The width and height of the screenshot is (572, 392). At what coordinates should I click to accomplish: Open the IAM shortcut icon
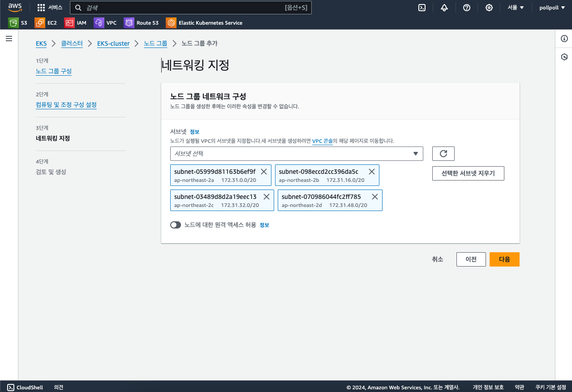tap(69, 22)
